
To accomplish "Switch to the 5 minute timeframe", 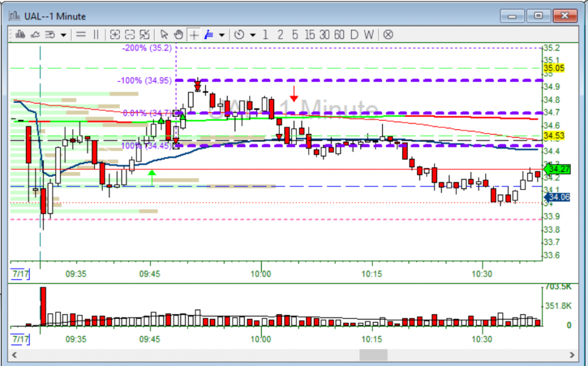I will tap(295, 35).
